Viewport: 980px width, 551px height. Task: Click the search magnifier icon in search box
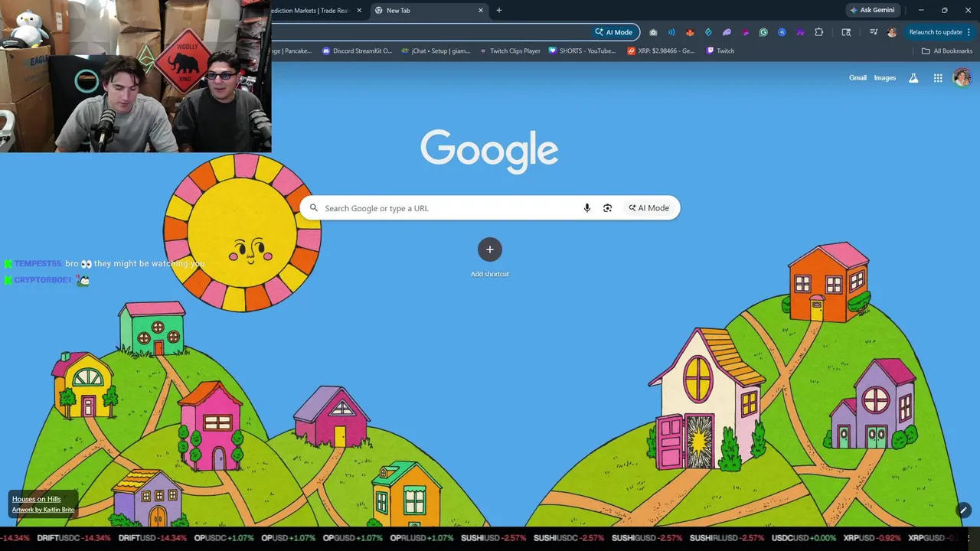[x=314, y=208]
